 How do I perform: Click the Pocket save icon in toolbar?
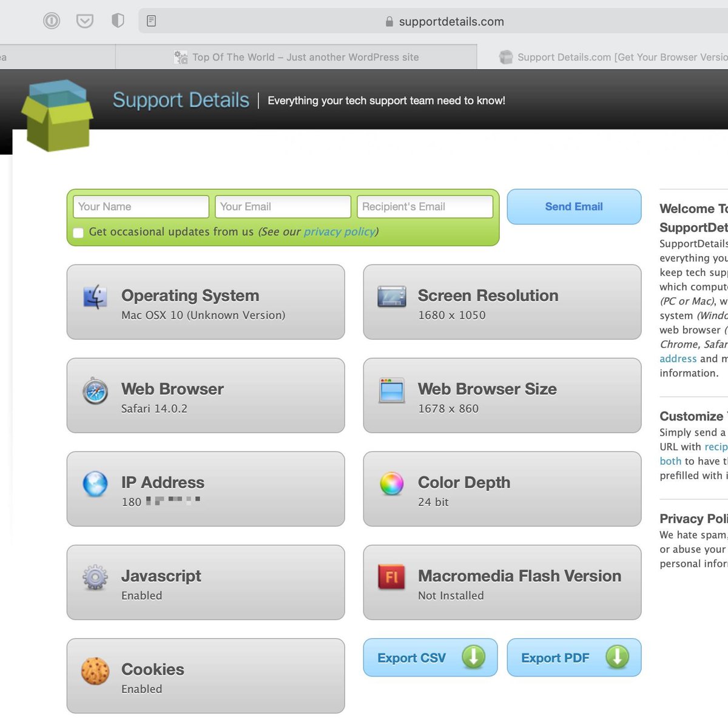pos(85,21)
